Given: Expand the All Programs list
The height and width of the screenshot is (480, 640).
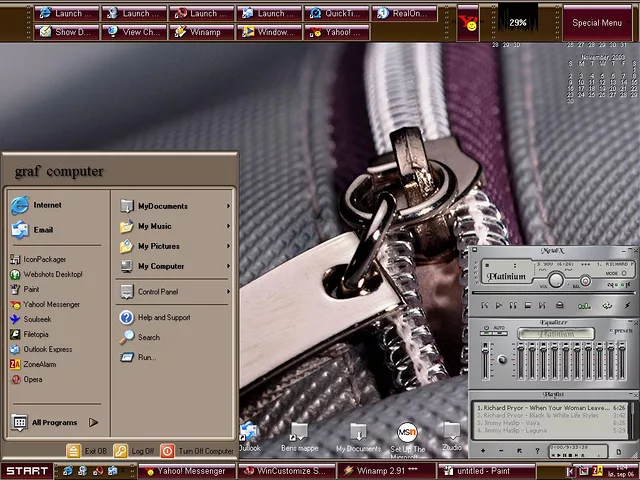Looking at the screenshot, I should coord(55,423).
